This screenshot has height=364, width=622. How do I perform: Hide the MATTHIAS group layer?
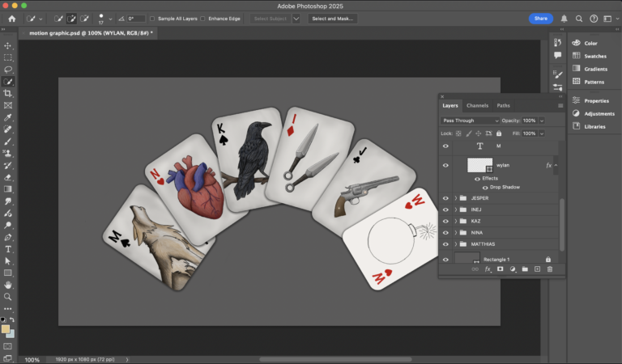pyautogui.click(x=445, y=244)
